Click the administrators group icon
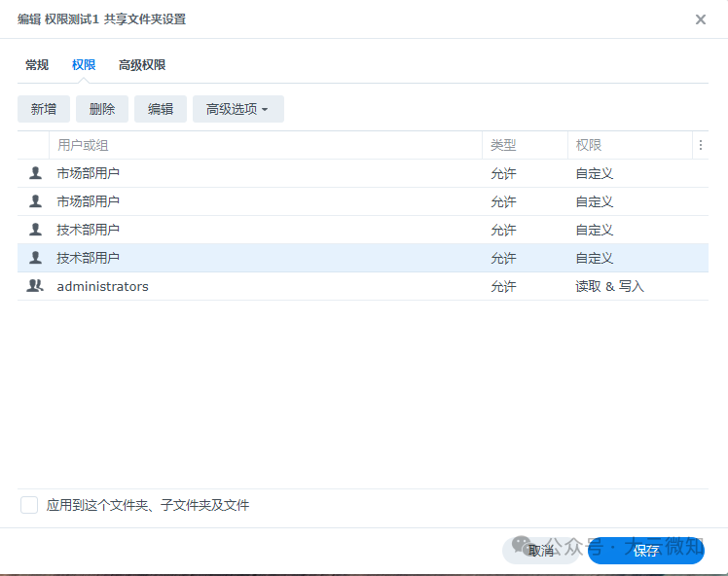This screenshot has width=728, height=576. [x=35, y=286]
